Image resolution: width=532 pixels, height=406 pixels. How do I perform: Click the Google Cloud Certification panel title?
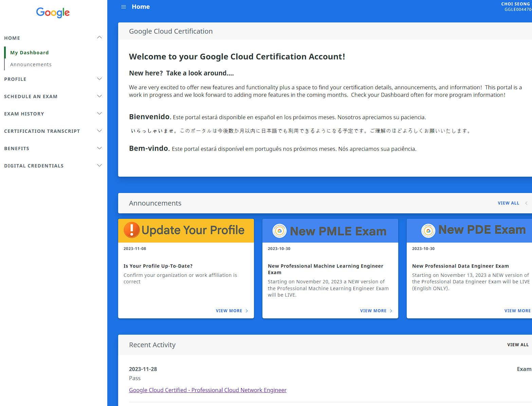click(x=171, y=31)
